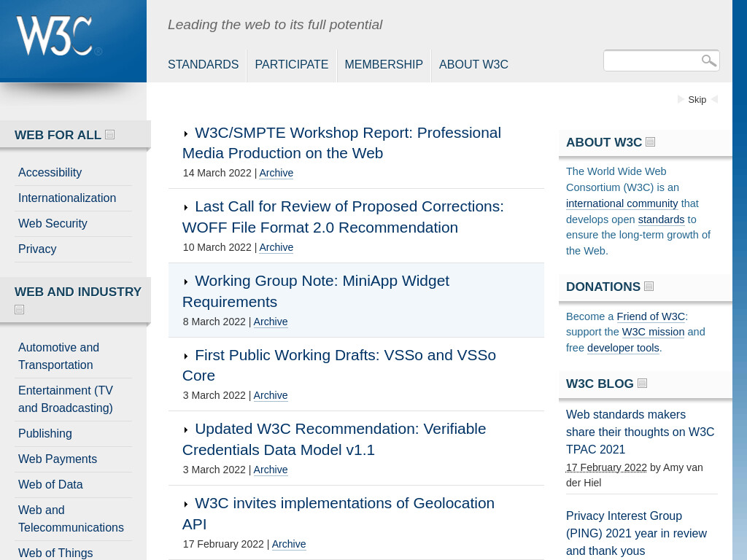Expand the MiniApp Widget Requirements triangle

point(186,282)
